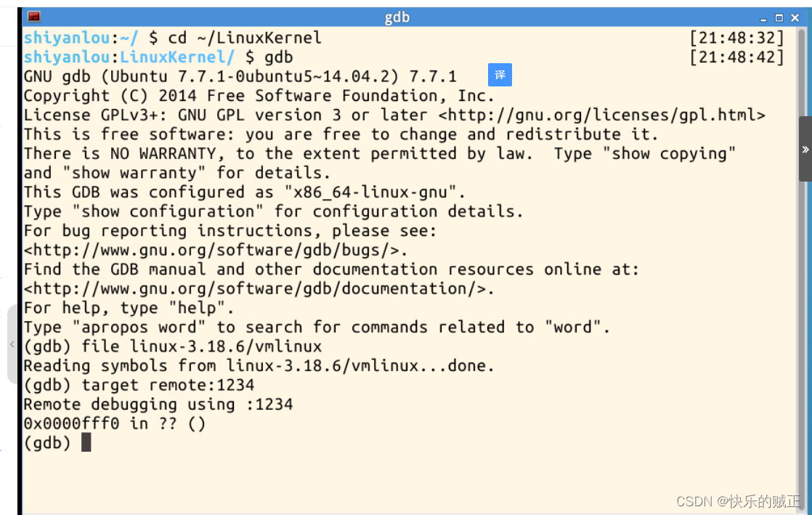The width and height of the screenshot is (812, 515).
Task: Click the gdb window title text
Action: tap(397, 17)
